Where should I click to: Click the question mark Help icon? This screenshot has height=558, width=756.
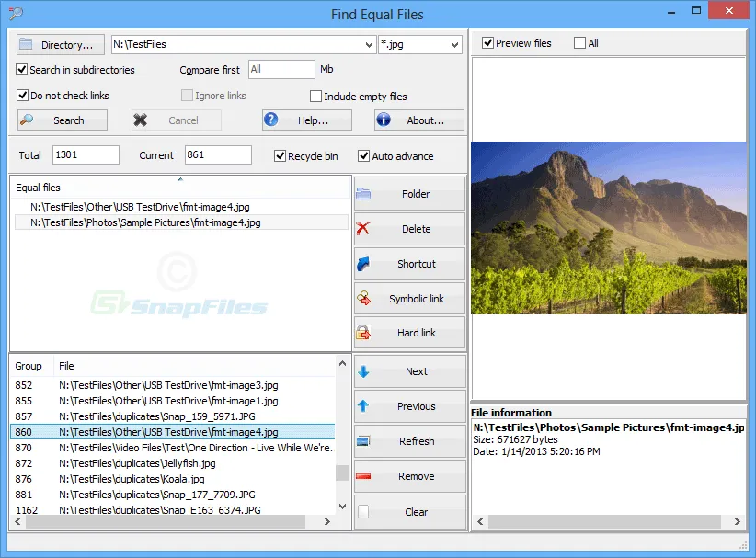(271, 120)
